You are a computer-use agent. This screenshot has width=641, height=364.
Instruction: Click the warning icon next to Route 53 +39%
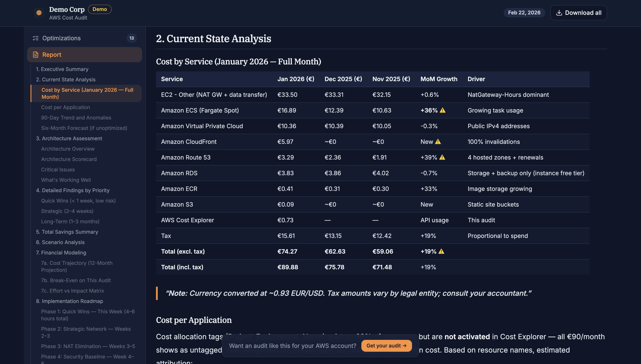(x=442, y=157)
